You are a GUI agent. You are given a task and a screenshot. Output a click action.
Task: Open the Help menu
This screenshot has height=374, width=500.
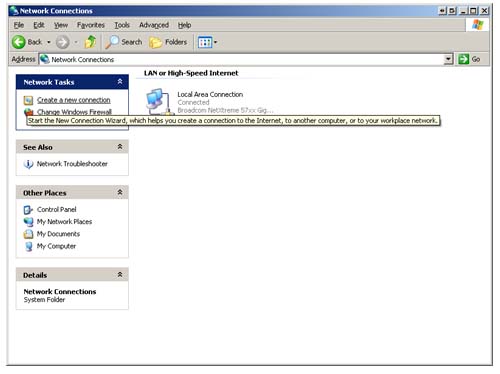tap(184, 25)
